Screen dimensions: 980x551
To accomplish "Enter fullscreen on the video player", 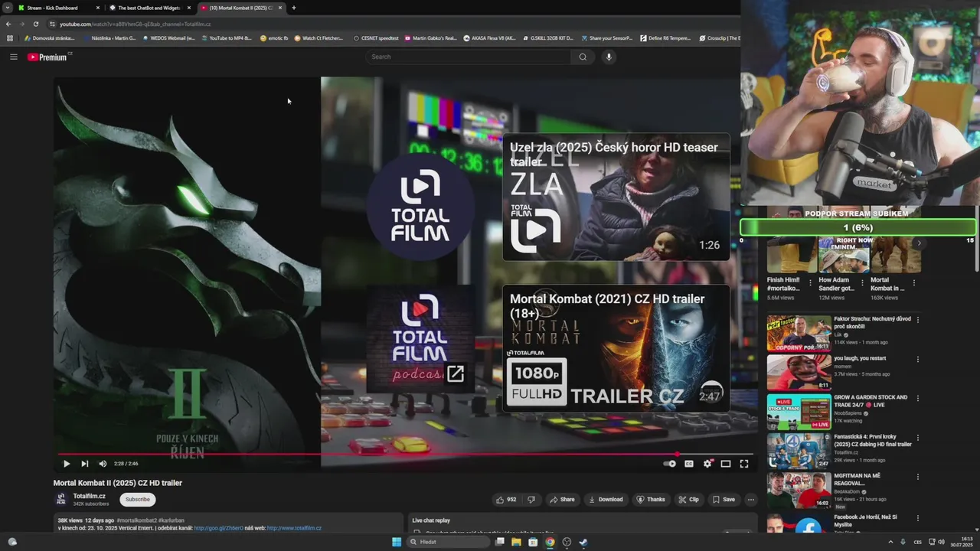I will click(x=744, y=464).
